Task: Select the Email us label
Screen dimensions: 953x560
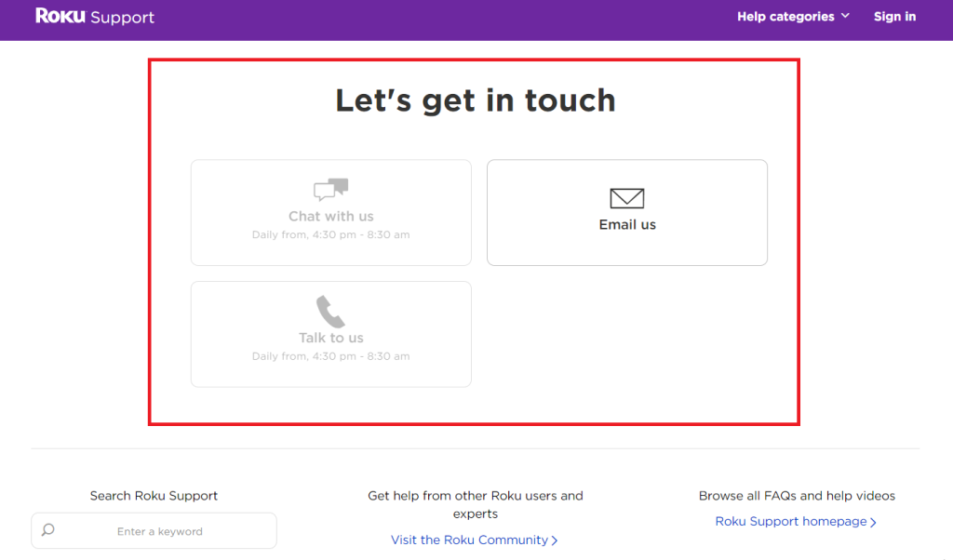Action: click(627, 224)
